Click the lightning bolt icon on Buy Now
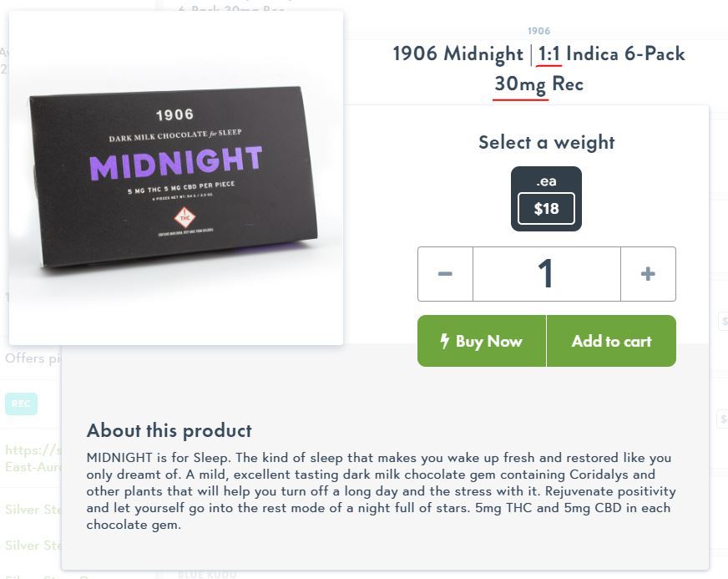728x579 pixels. [x=445, y=341]
